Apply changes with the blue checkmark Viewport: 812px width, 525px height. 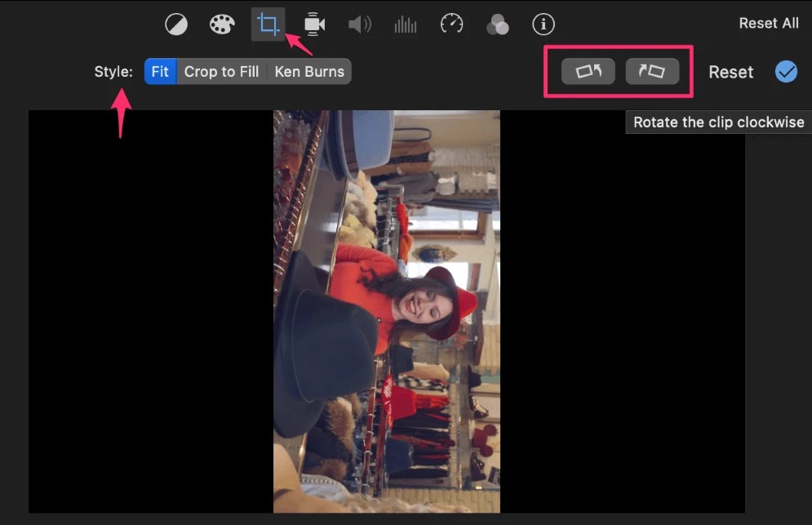coord(786,72)
